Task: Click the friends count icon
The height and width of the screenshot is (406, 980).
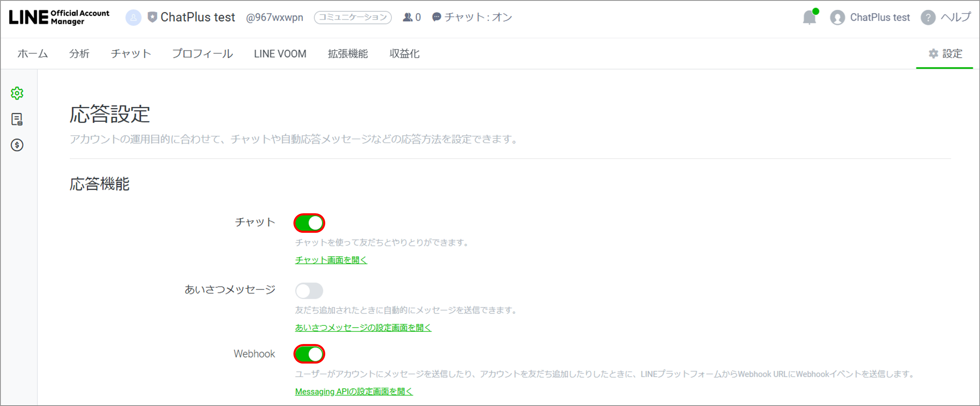Action: [408, 17]
